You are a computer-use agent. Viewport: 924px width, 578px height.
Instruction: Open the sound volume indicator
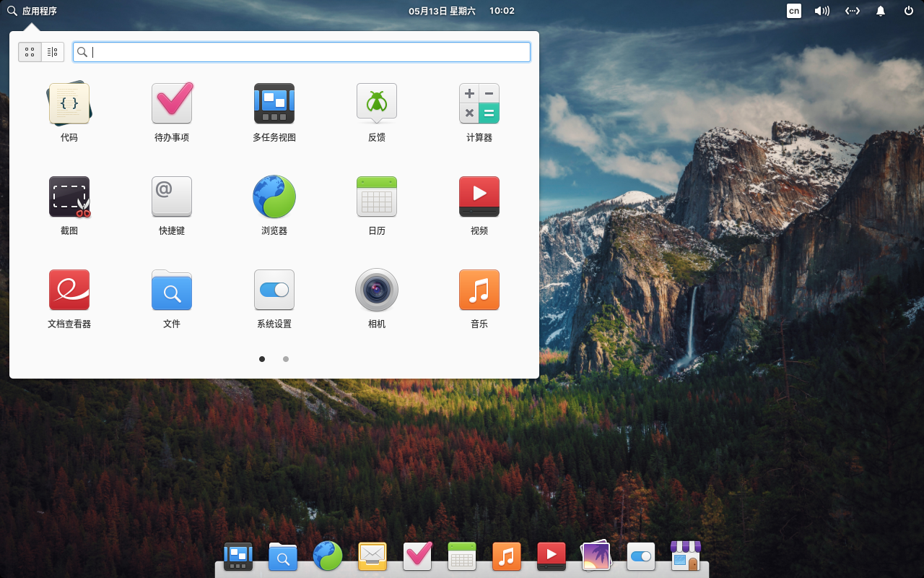tap(822, 11)
